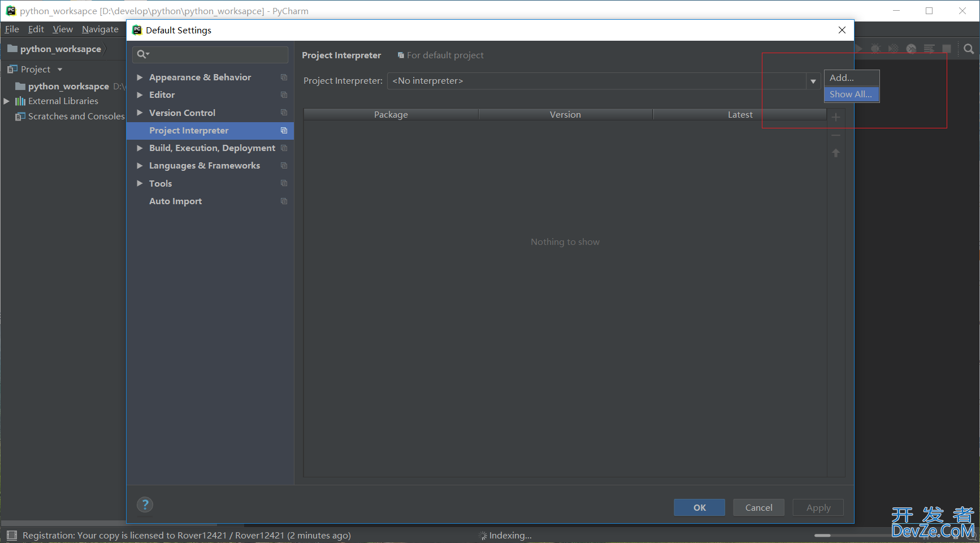980x543 pixels.
Task: Click tool windows toggle icon in status bar
Action: point(12,535)
